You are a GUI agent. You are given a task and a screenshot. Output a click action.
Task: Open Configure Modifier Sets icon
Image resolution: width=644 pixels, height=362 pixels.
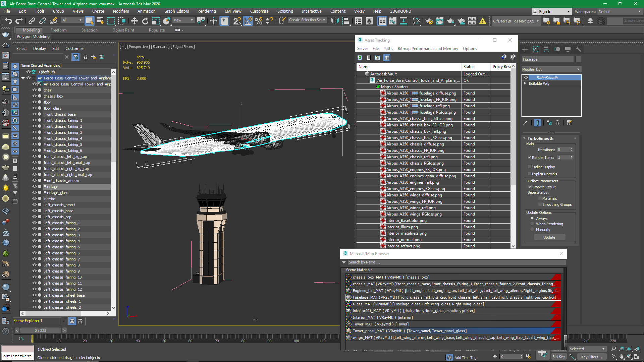[569, 123]
